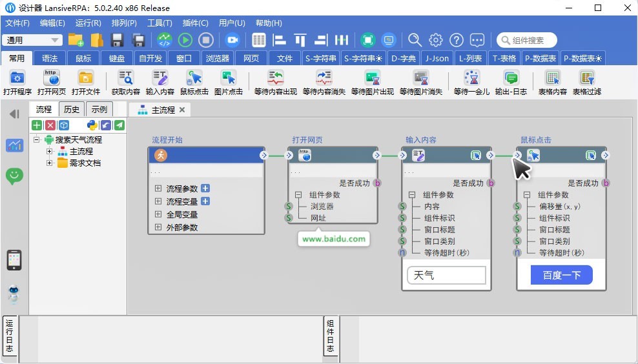Click the 百度一下 button in node

pos(561,276)
